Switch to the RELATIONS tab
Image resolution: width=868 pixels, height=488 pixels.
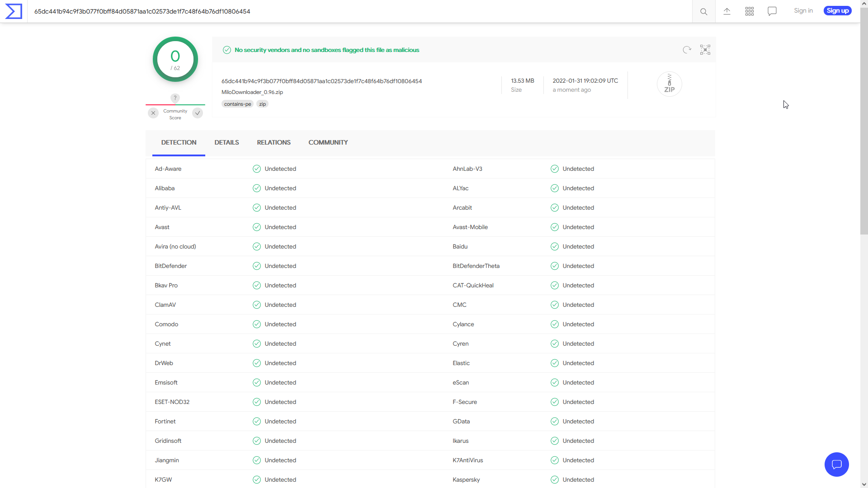coord(274,142)
